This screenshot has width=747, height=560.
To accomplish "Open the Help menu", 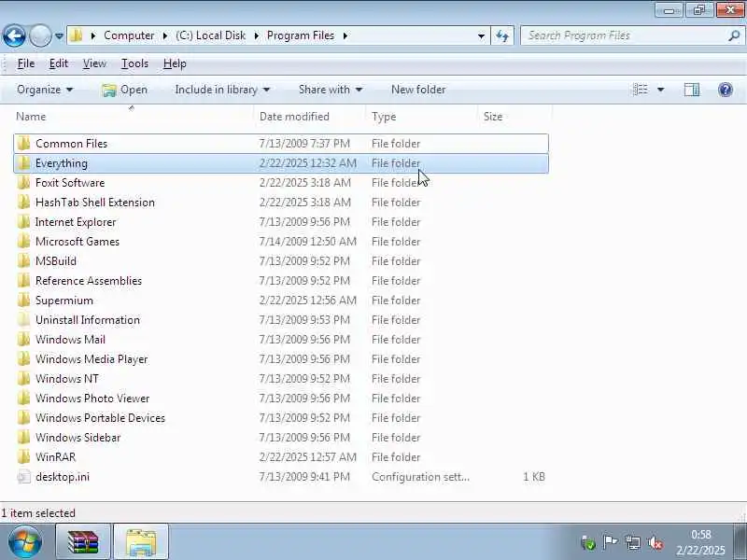I will coord(175,63).
